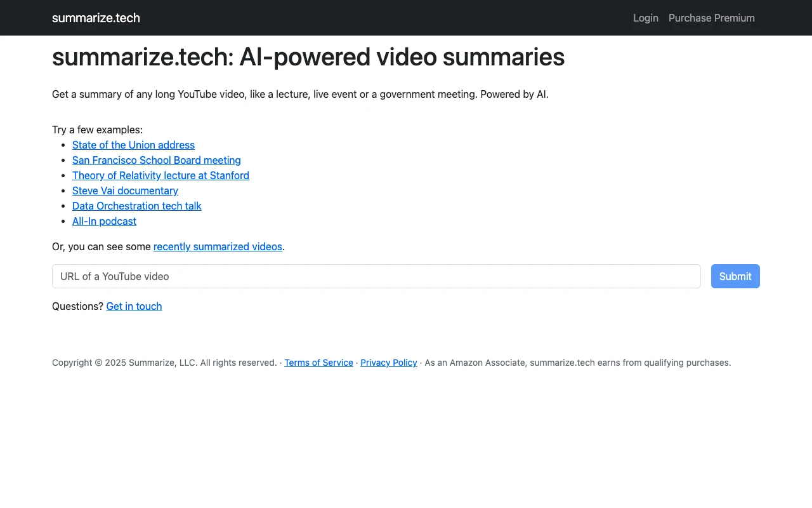
Task: Browse recently summarized videos
Action: click(x=218, y=246)
